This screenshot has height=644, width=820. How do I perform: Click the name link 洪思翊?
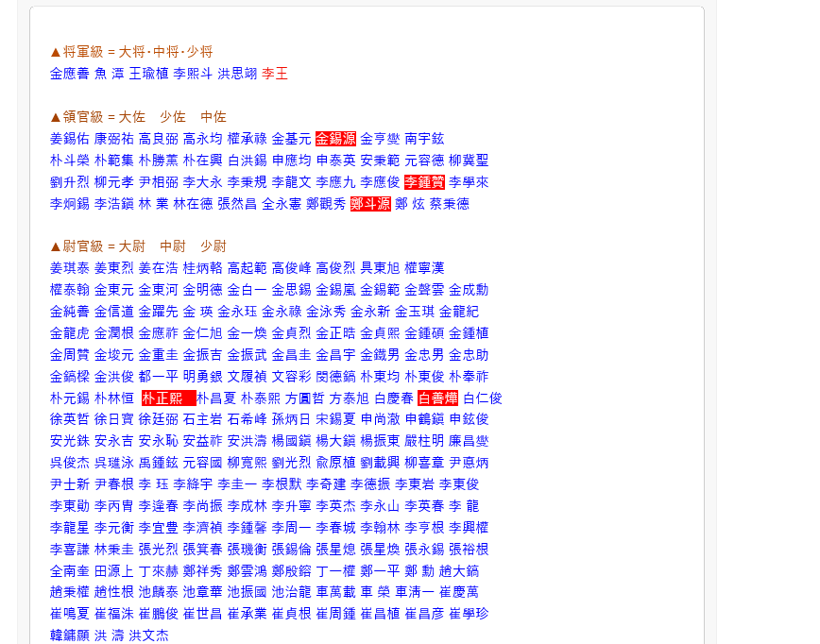click(x=237, y=74)
